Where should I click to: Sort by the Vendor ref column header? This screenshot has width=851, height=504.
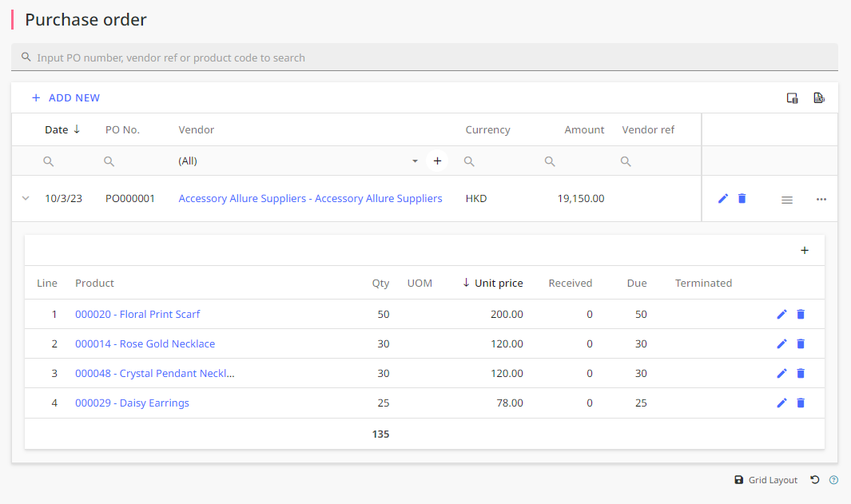click(648, 129)
